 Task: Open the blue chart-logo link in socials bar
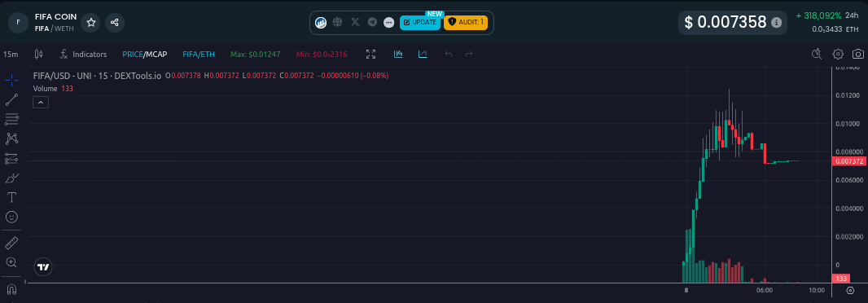[321, 23]
